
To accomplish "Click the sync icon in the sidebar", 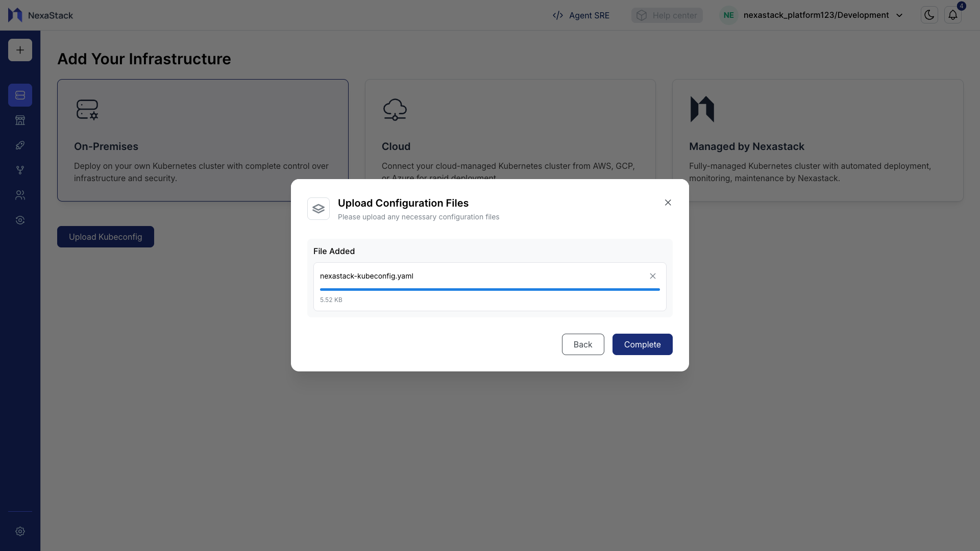I will pos(20,220).
